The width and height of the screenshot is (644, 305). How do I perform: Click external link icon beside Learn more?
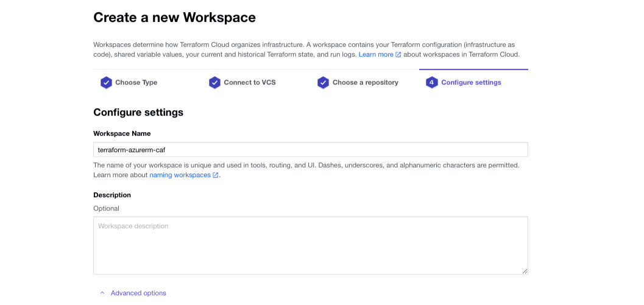pyautogui.click(x=398, y=55)
